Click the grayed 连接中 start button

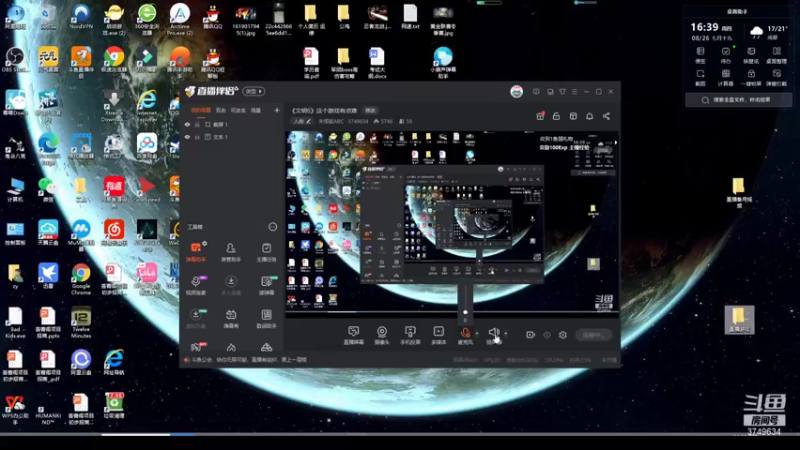pos(593,335)
